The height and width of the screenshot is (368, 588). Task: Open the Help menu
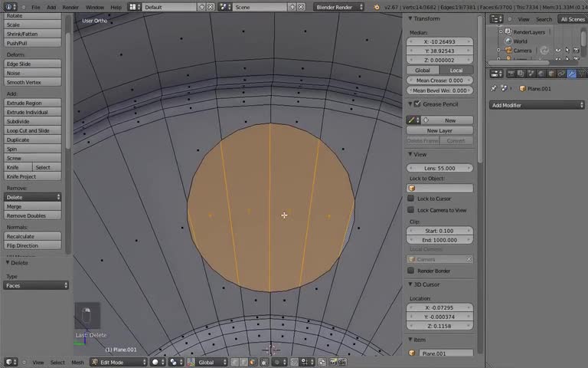pyautogui.click(x=116, y=7)
